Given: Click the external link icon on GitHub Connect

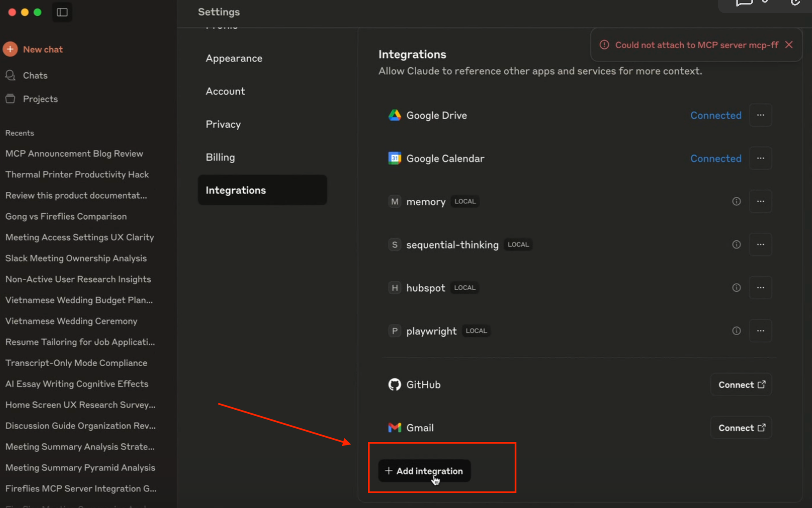Looking at the screenshot, I should coord(762,384).
